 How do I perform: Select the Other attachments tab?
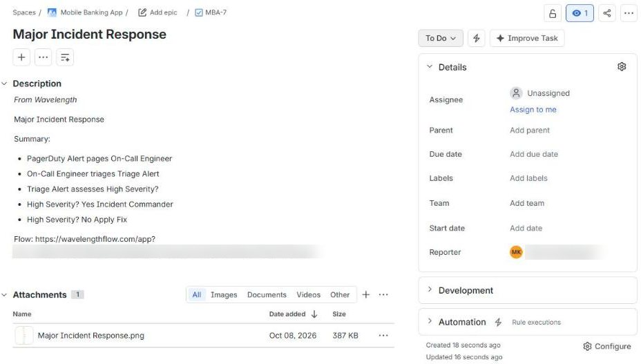pyautogui.click(x=340, y=294)
